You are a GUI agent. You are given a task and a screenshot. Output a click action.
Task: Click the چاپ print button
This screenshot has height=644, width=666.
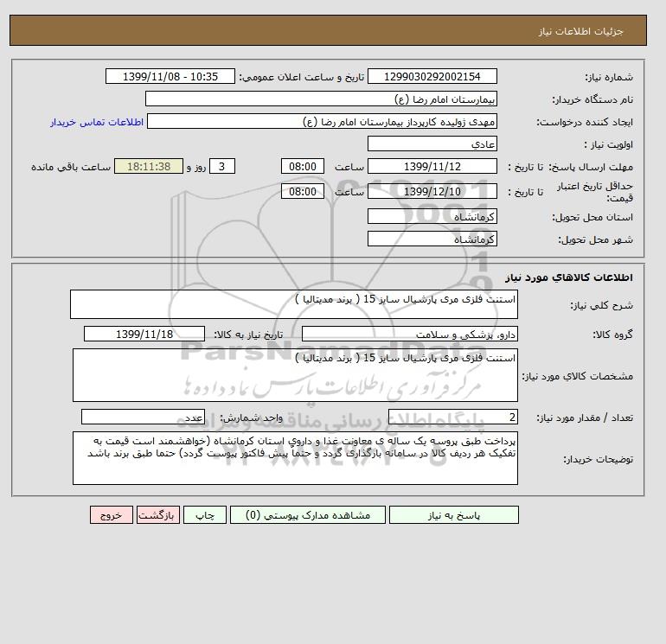205,515
